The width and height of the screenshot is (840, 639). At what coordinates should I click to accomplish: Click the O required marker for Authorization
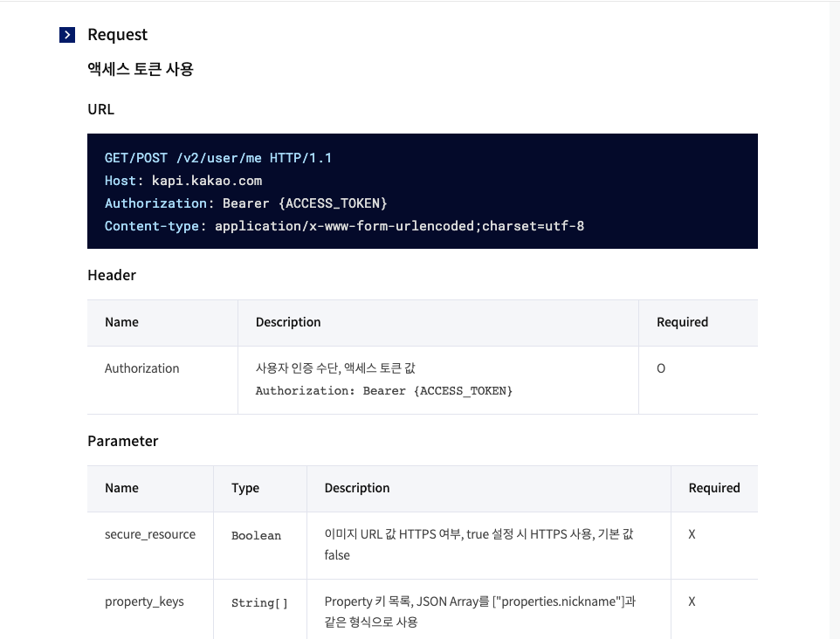click(x=660, y=368)
